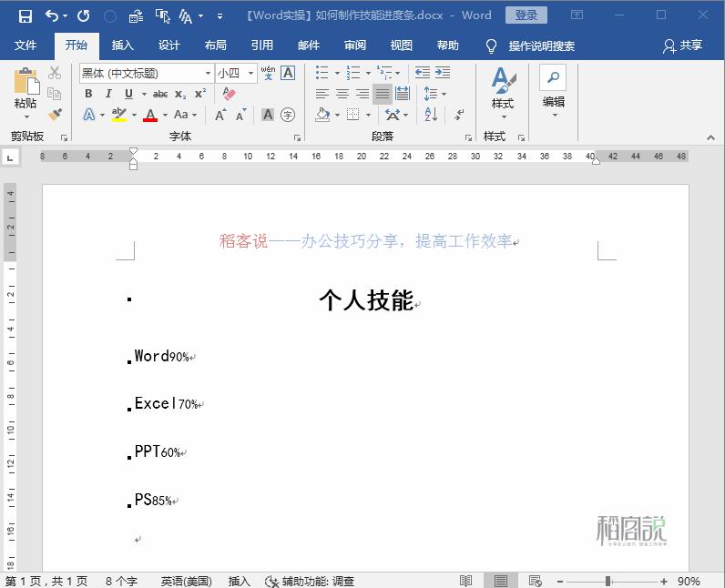Click the 共享 Share button
This screenshot has width=725, height=588.
[x=683, y=46]
